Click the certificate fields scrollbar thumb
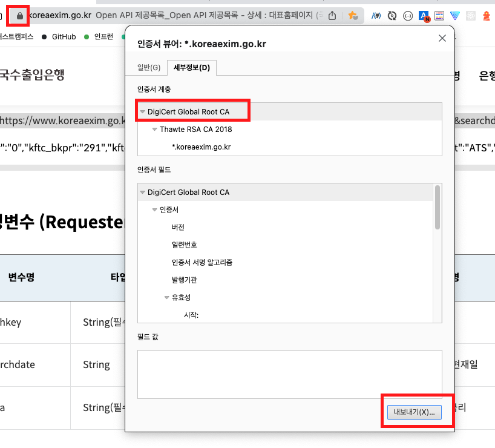 438,207
